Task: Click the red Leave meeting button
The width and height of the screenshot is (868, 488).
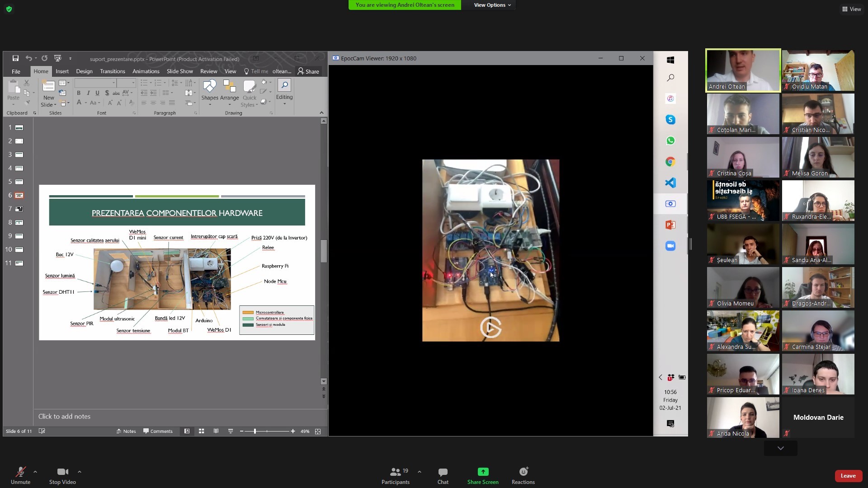Action: pyautogui.click(x=848, y=476)
